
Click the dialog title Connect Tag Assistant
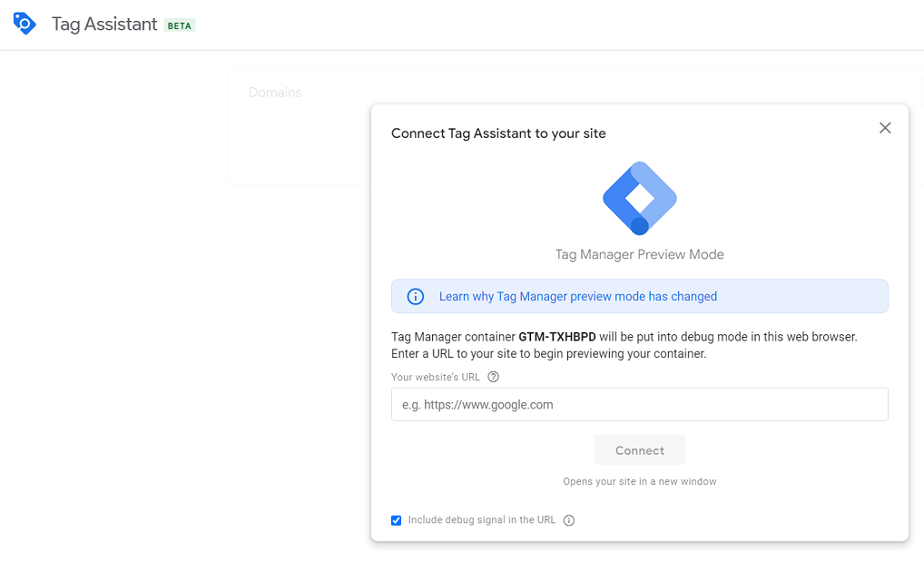[x=498, y=133]
